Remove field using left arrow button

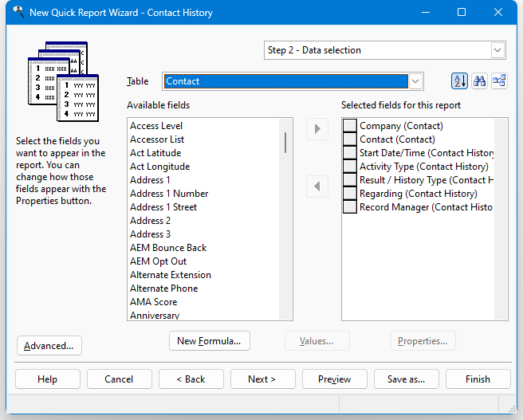coord(317,186)
